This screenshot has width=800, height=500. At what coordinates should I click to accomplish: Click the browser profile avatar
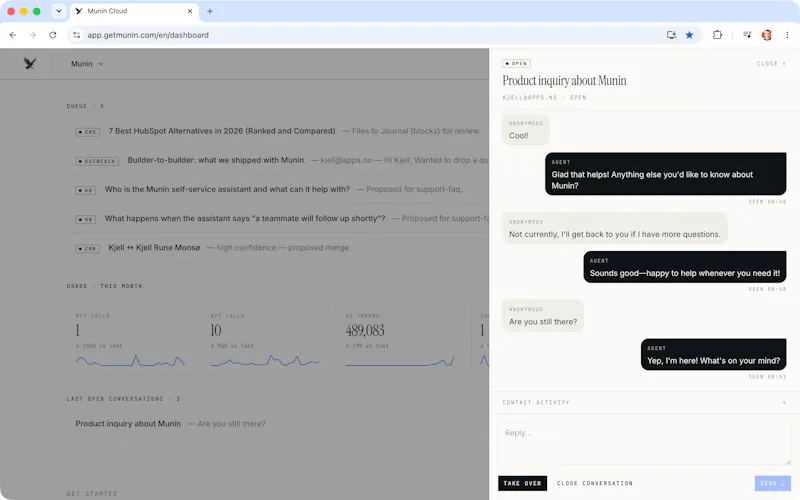[766, 35]
